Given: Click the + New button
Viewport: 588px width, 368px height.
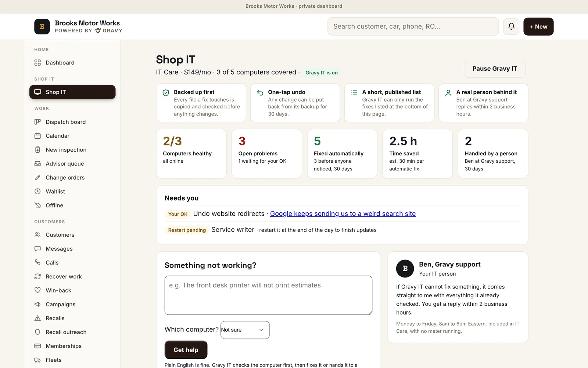Looking at the screenshot, I should tap(538, 26).
